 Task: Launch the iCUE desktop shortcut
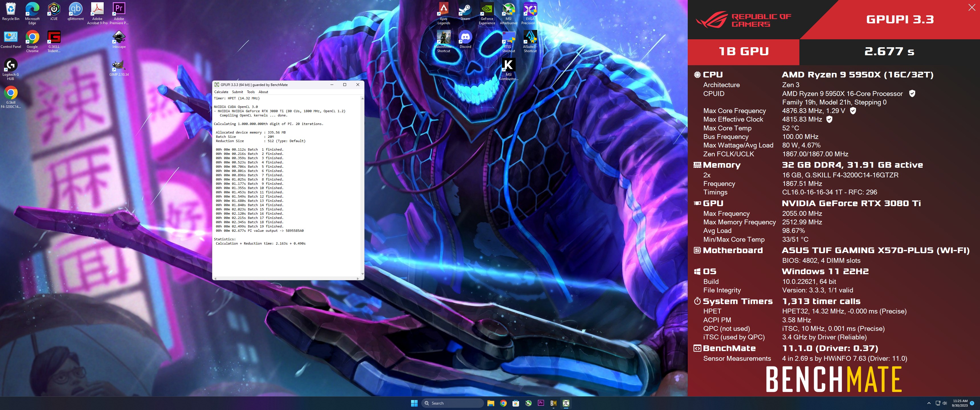[54, 11]
